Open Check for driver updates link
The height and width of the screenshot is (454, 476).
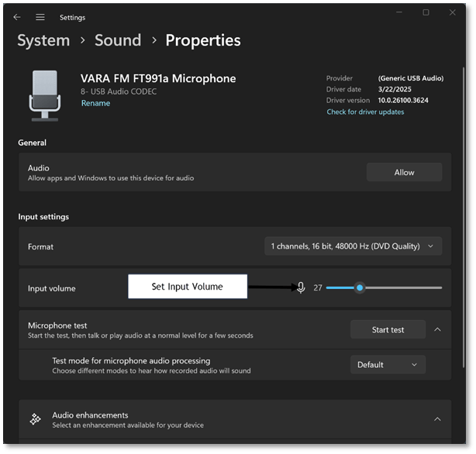tap(365, 112)
